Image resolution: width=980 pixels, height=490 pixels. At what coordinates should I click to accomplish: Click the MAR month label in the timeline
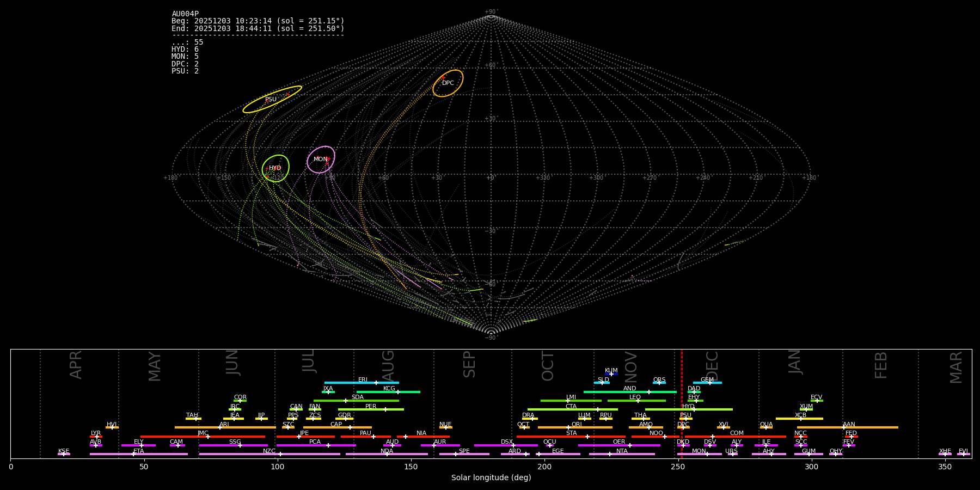956,367
